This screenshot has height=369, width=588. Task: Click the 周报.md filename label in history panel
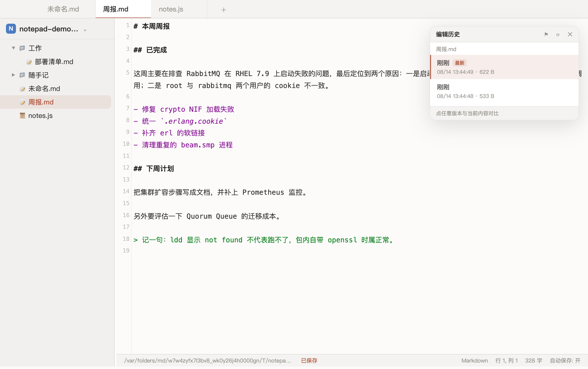point(446,49)
